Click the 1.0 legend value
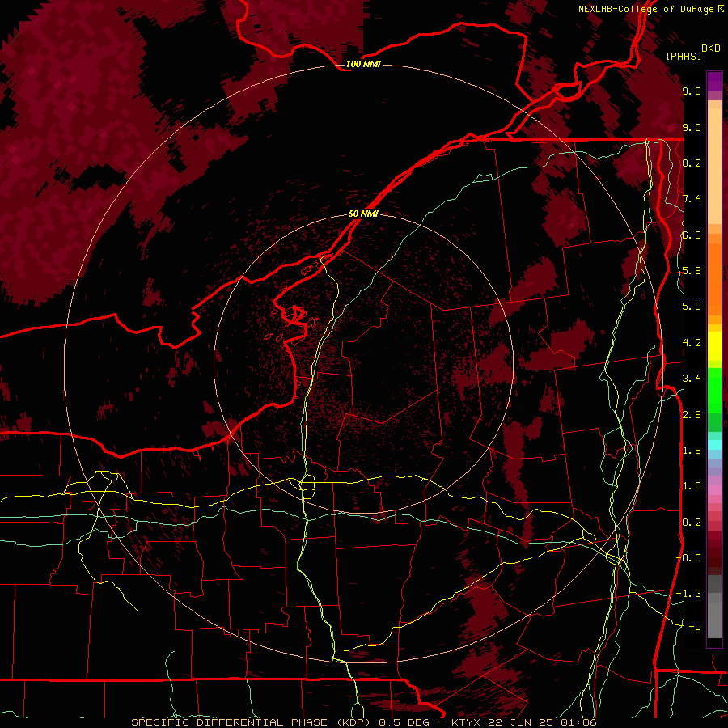The height and width of the screenshot is (728, 728). (692, 486)
